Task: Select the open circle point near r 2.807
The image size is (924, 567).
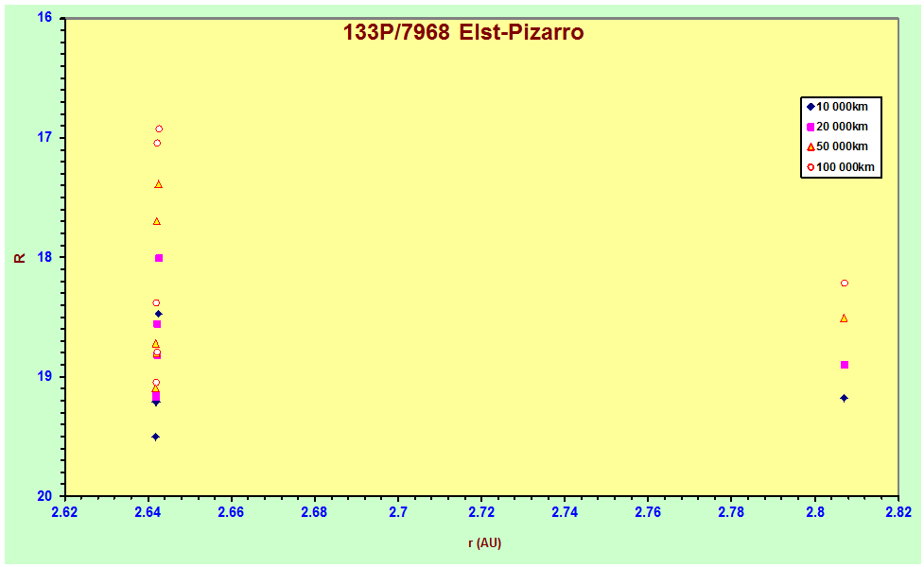Action: click(x=845, y=283)
